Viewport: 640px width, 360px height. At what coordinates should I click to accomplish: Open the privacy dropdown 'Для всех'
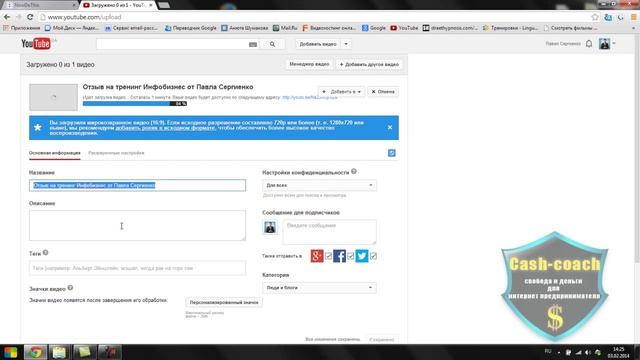tap(319, 185)
